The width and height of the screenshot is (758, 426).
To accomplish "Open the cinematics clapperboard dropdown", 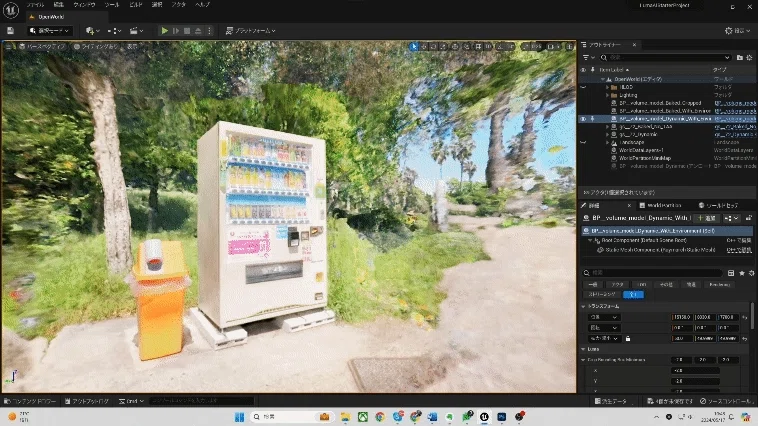I will 136,30.
